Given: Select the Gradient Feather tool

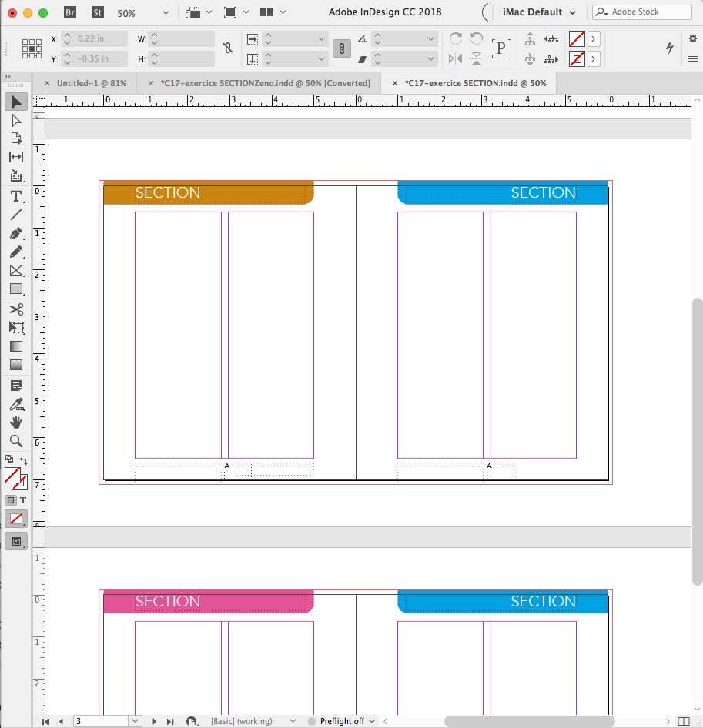Looking at the screenshot, I should click(16, 365).
